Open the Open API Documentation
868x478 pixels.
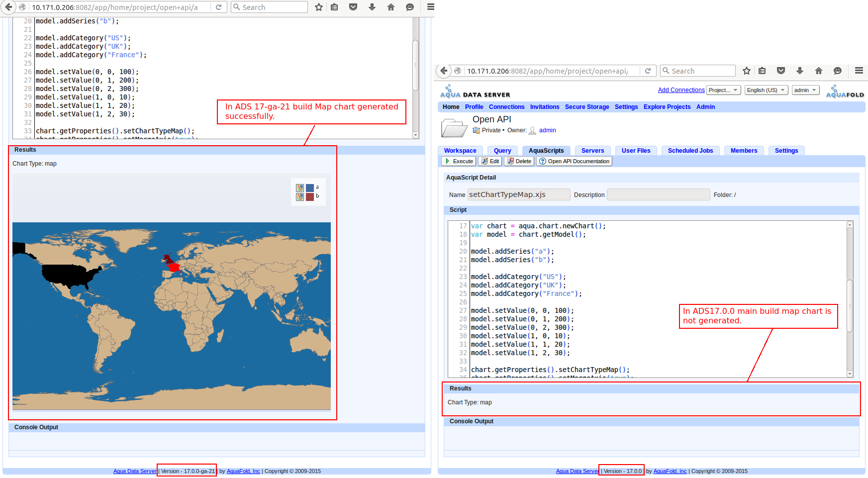[x=575, y=161]
